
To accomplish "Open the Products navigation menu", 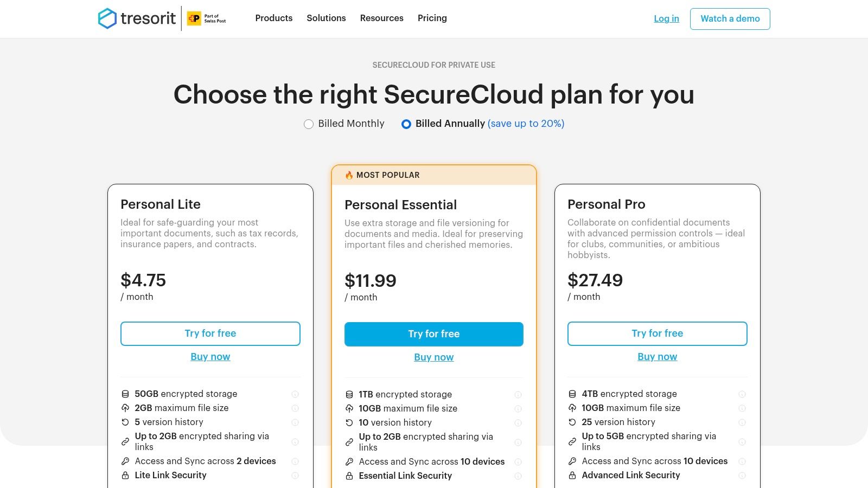I will click(x=273, y=18).
